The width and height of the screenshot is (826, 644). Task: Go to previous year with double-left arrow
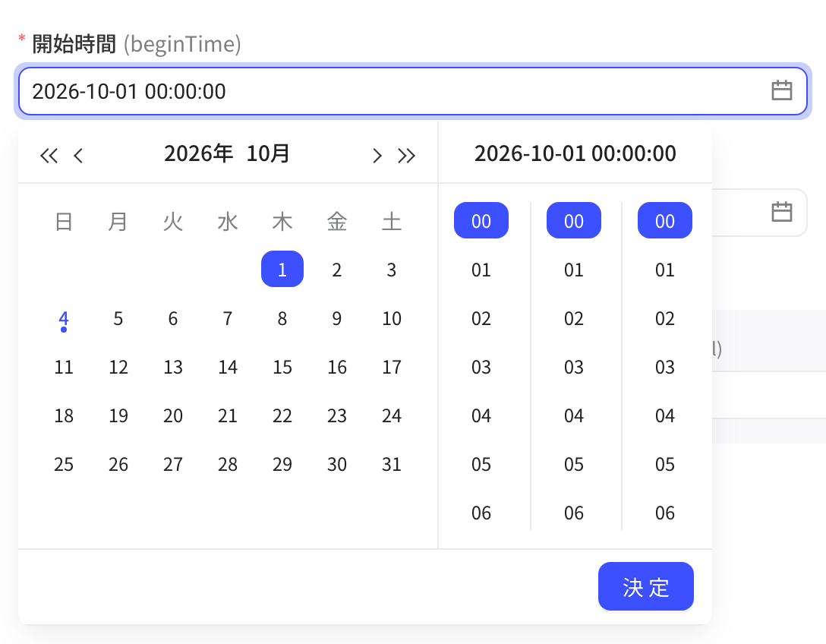click(x=49, y=156)
